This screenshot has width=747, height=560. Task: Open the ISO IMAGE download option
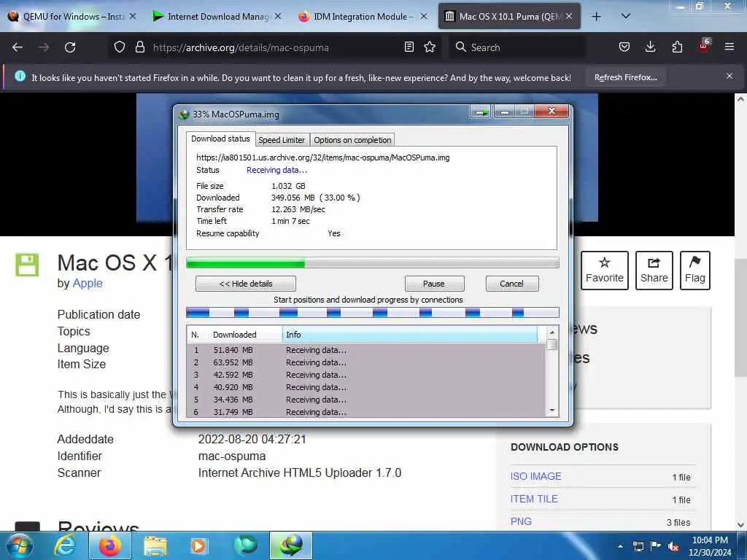point(535,476)
